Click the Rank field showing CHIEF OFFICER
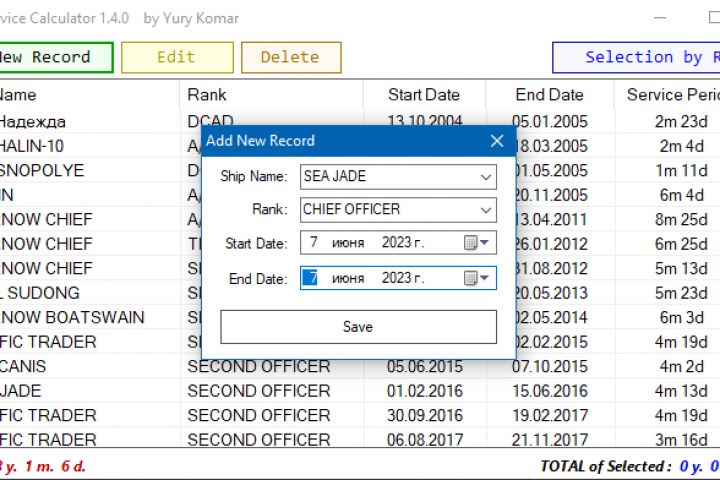This screenshot has width=720, height=480. point(398,210)
